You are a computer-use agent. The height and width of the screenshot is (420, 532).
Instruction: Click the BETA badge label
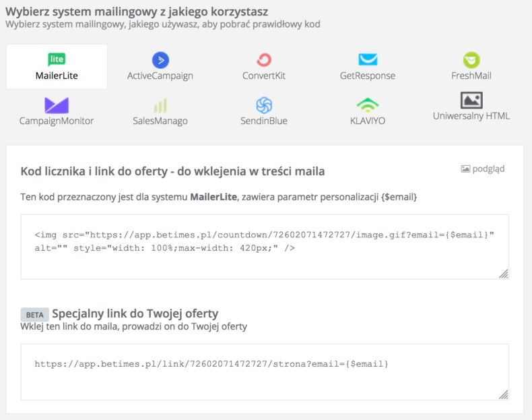coord(34,315)
